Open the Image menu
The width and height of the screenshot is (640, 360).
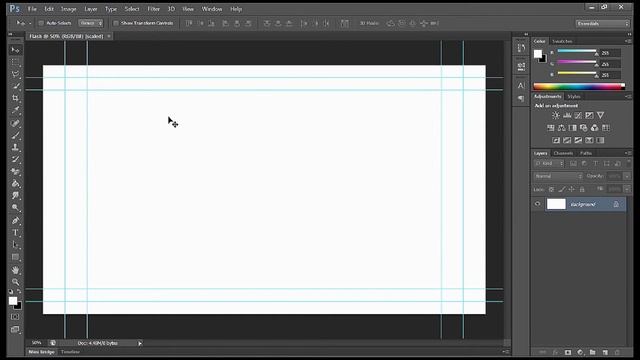69,9
